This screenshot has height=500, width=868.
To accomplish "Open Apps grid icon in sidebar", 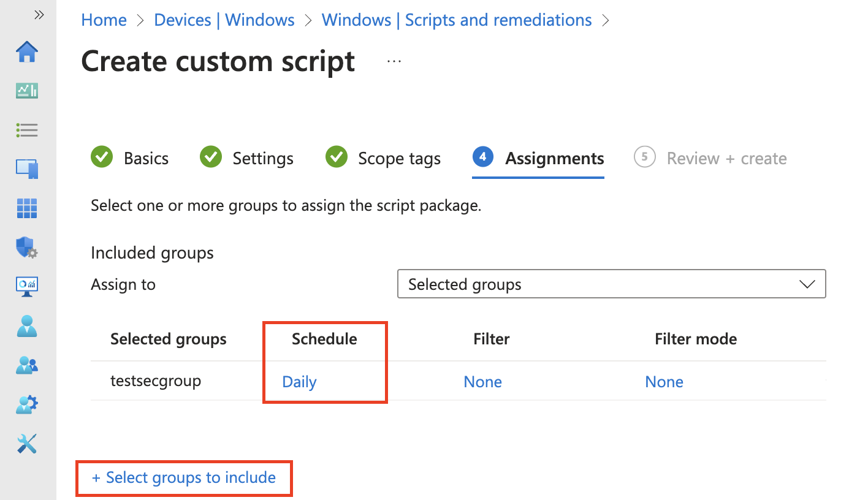I will [27, 208].
